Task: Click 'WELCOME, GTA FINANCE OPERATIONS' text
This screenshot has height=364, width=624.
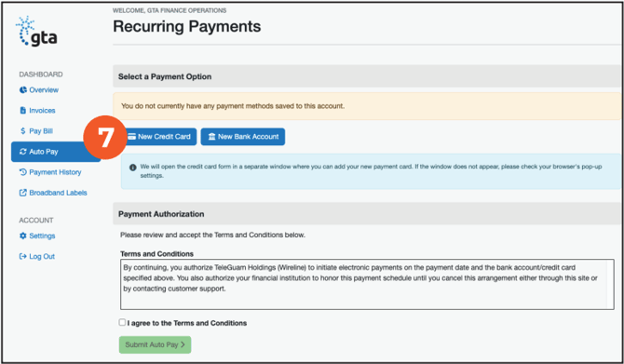Action: pos(170,10)
